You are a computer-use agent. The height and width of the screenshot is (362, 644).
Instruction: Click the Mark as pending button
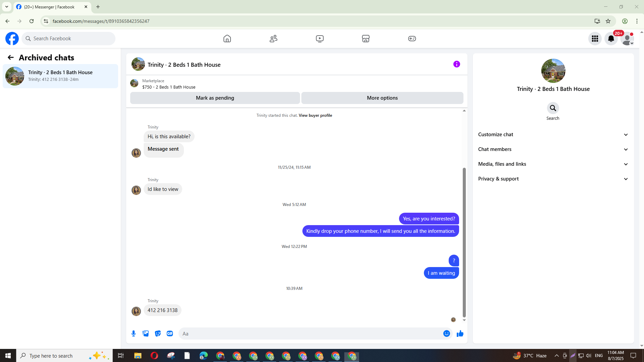point(215,98)
